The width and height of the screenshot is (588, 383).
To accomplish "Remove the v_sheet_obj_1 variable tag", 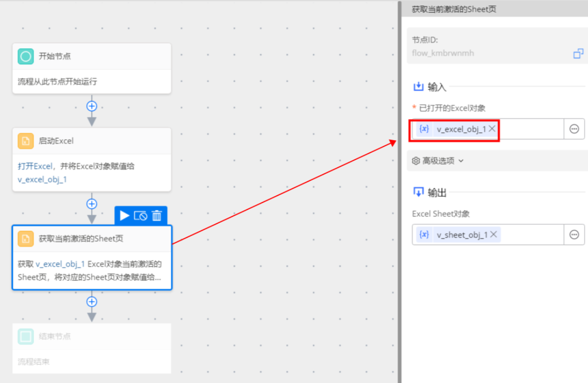I will [494, 234].
